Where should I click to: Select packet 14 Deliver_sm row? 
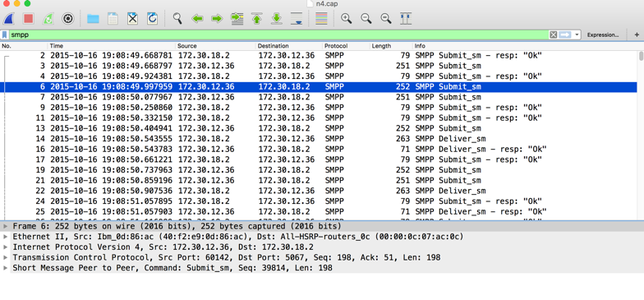320,139
